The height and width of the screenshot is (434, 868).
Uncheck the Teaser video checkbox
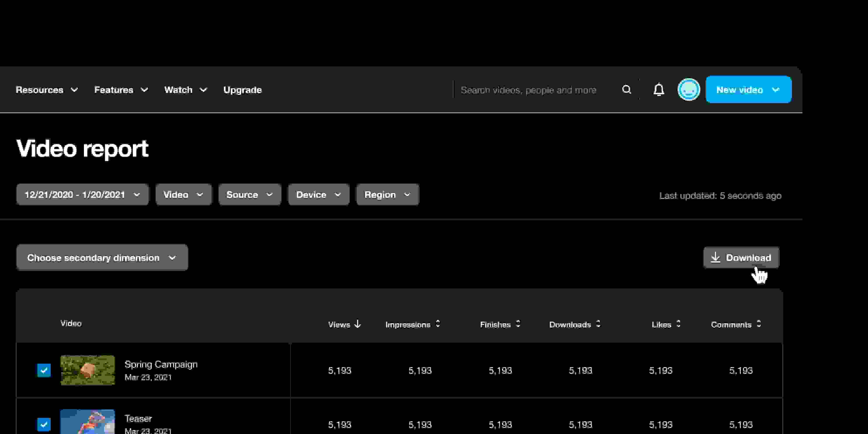coord(44,424)
